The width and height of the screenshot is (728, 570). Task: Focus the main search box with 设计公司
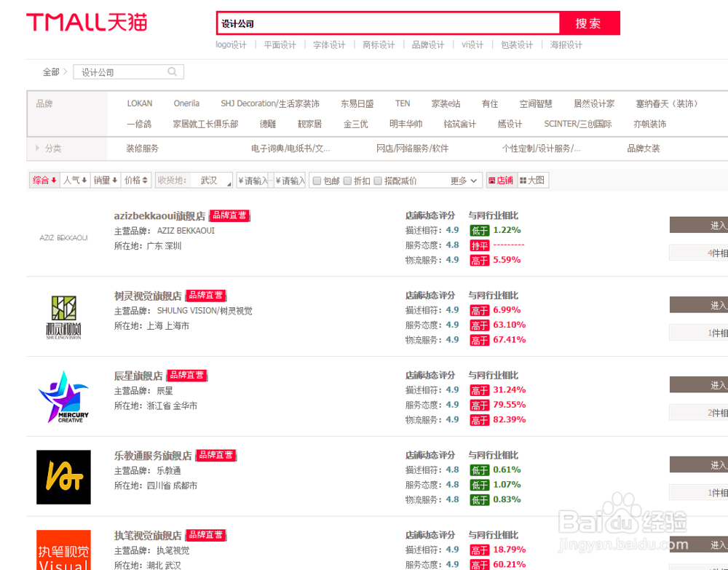(388, 23)
